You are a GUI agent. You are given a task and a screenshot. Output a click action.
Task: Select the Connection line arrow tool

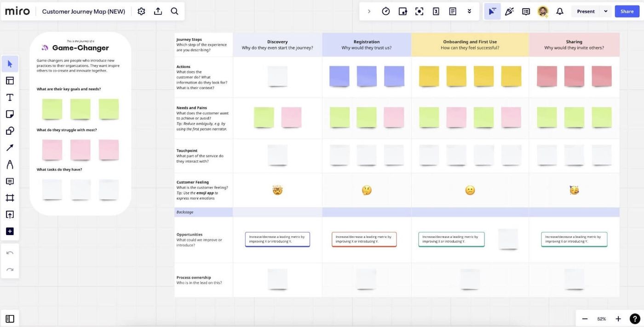[10, 148]
